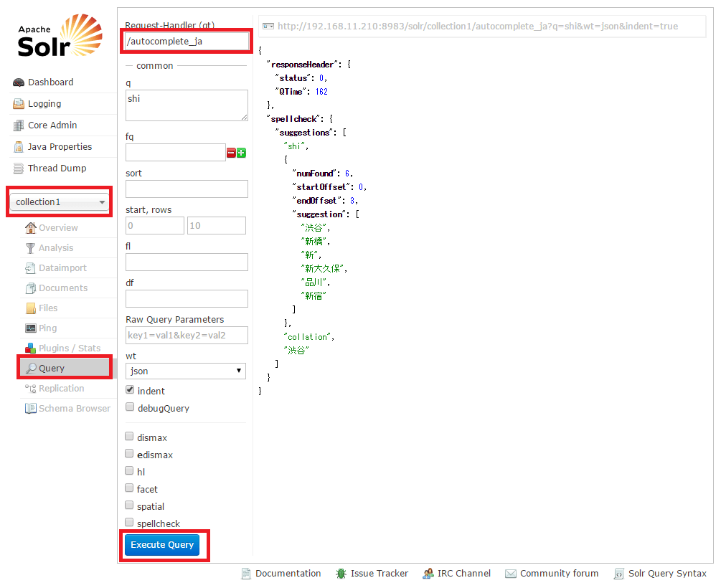The height and width of the screenshot is (588, 721).
Task: Click the Issue Tracker bug icon
Action: point(341,573)
